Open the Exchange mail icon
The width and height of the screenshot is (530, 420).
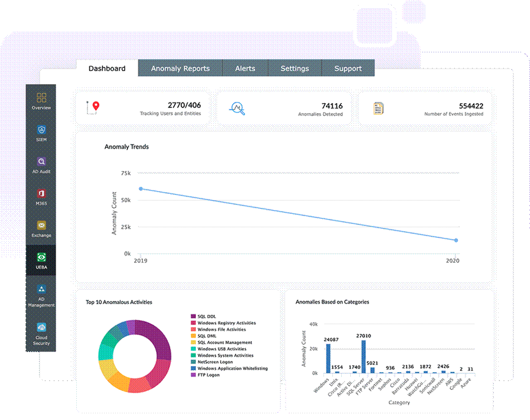41,226
